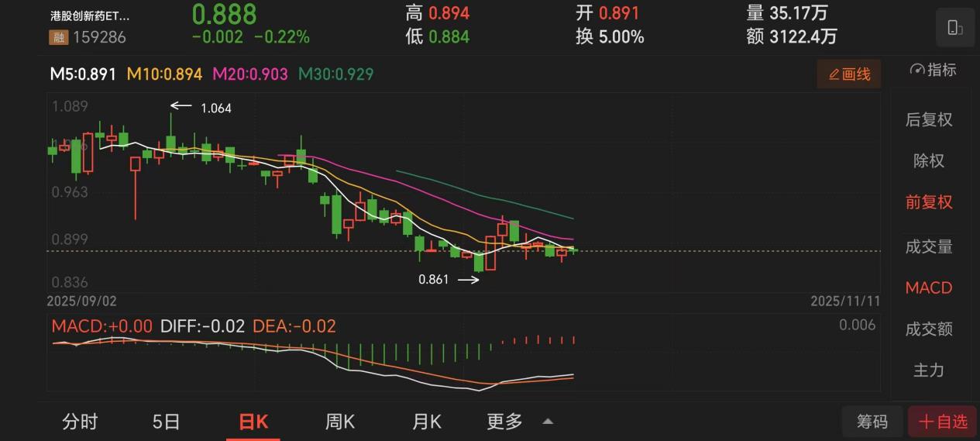Viewport: 980px width, 441px height.
Task: Click the M30 moving average legend
Action: pyautogui.click(x=336, y=74)
